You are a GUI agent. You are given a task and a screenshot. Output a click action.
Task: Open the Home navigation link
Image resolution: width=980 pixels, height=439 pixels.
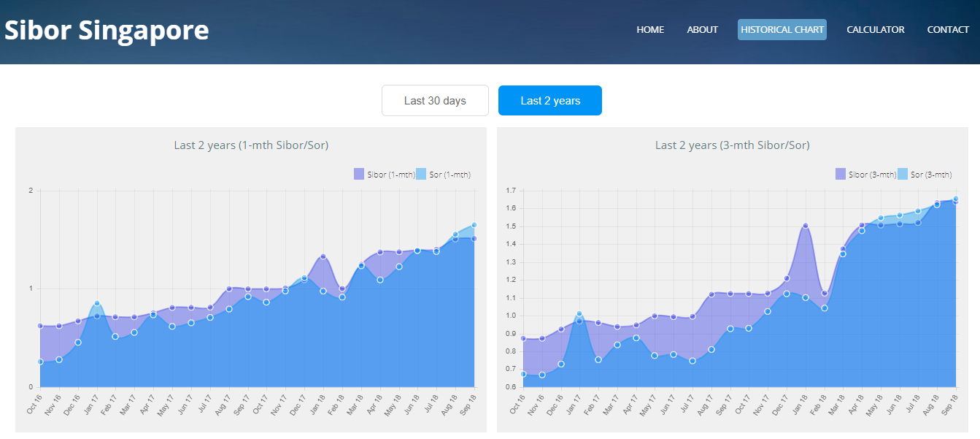coord(650,30)
